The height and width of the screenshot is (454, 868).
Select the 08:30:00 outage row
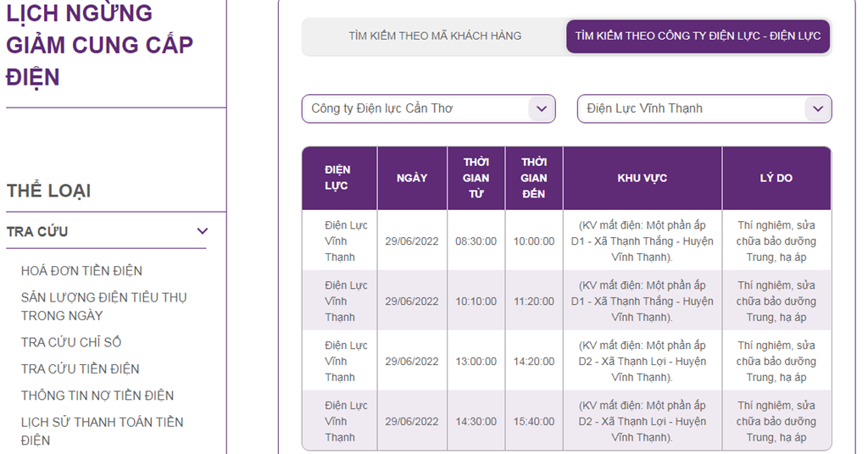coord(476,241)
